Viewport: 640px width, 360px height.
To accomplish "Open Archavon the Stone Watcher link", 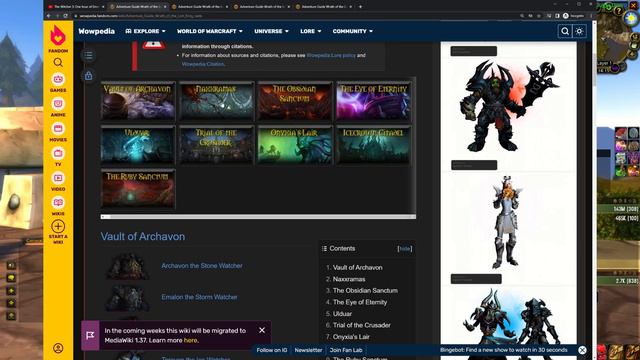I will point(202,266).
